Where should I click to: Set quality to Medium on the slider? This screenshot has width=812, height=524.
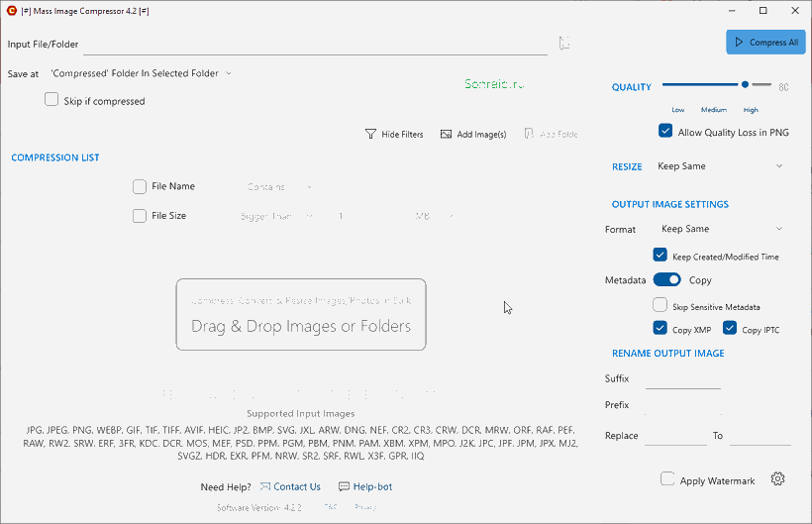714,110
